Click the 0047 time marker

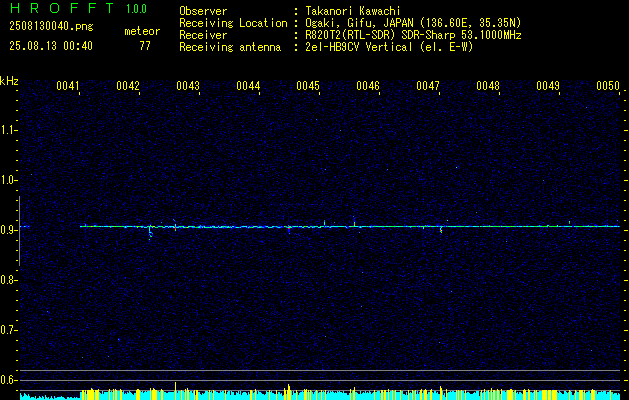[428, 85]
